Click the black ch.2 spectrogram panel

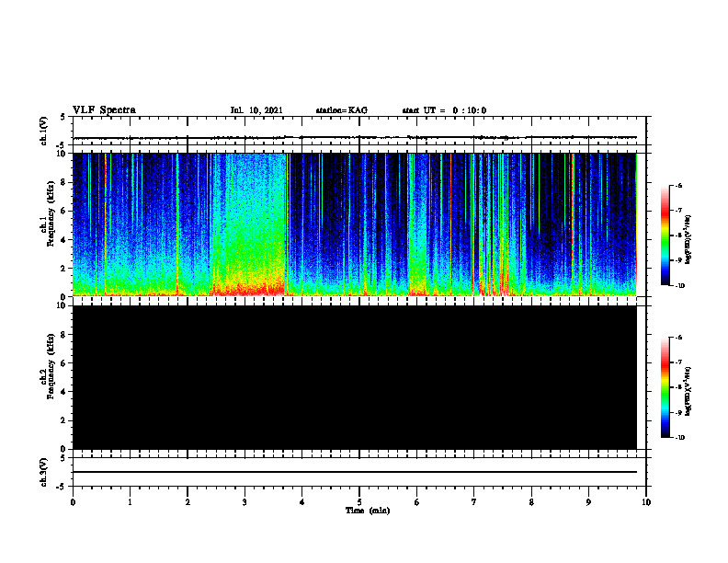click(354, 377)
